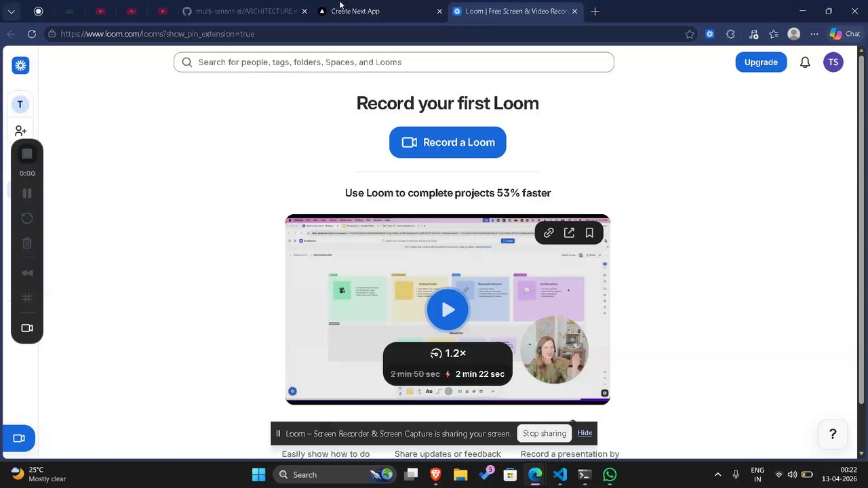
Task: Expand the system tray hidden icons chevron
Action: pos(717,474)
